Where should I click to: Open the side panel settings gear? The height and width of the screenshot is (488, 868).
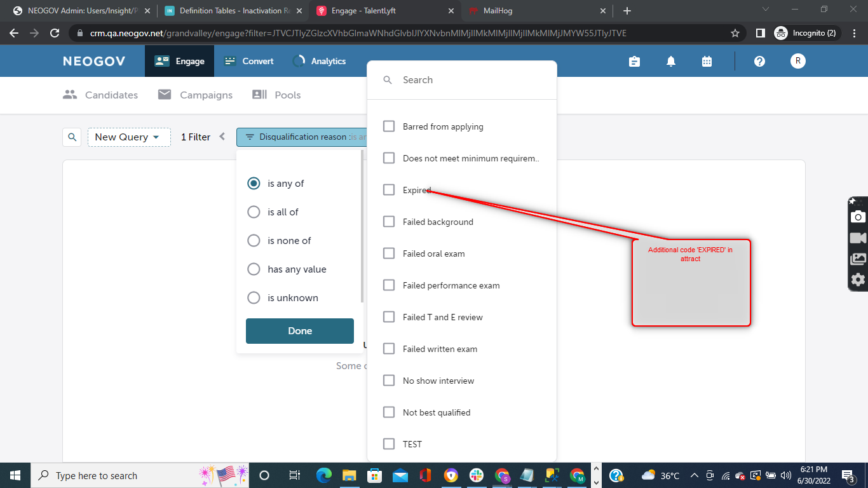[x=858, y=280]
